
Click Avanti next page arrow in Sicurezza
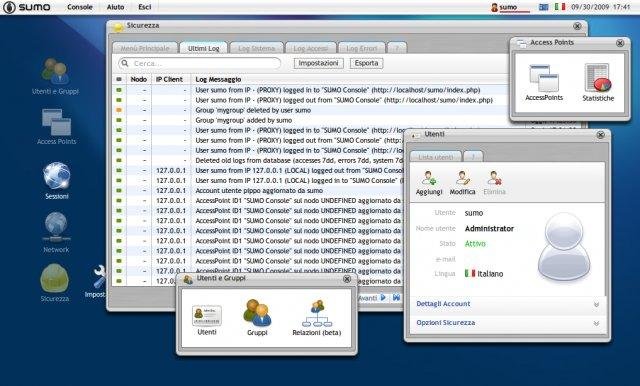(383, 297)
